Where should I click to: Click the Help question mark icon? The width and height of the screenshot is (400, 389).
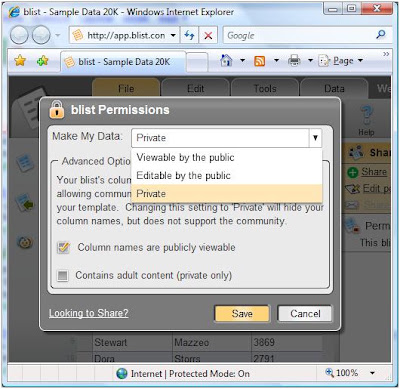coord(366,115)
